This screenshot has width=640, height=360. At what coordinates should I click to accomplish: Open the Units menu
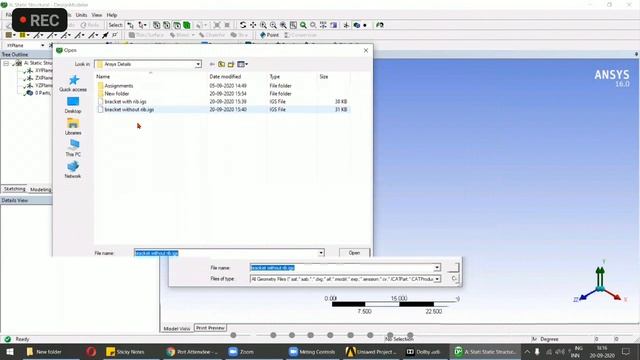[81, 15]
